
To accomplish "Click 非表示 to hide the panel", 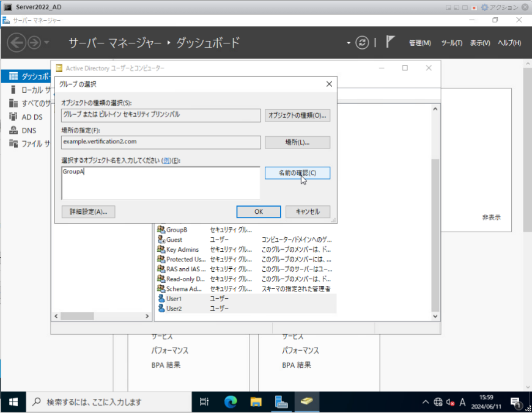I will [x=491, y=217].
